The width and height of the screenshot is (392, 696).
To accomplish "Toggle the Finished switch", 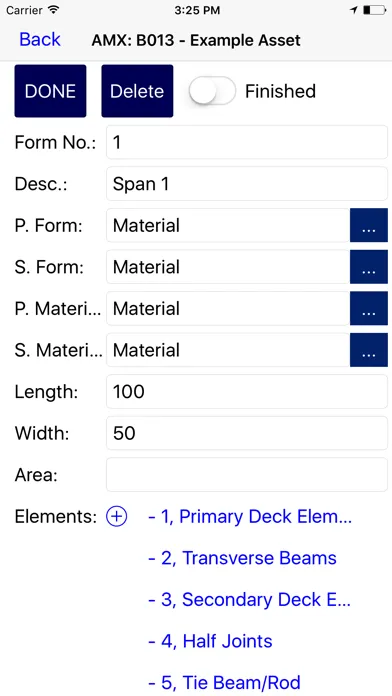I will click(x=212, y=91).
